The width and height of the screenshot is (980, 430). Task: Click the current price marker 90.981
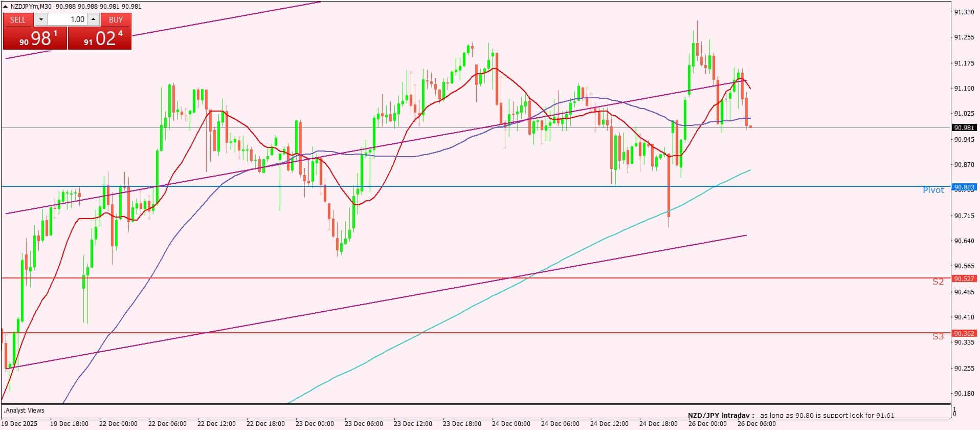pyautogui.click(x=964, y=128)
